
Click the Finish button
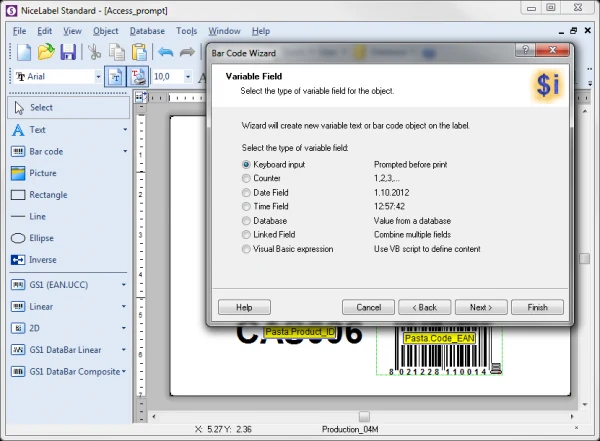(x=537, y=307)
